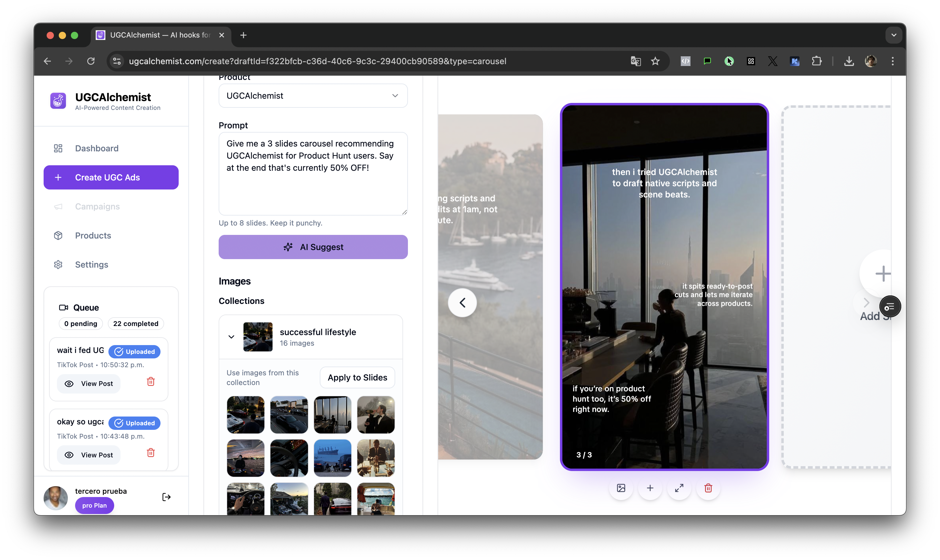
Task: Open the tab search dropdown arrow
Action: (893, 35)
